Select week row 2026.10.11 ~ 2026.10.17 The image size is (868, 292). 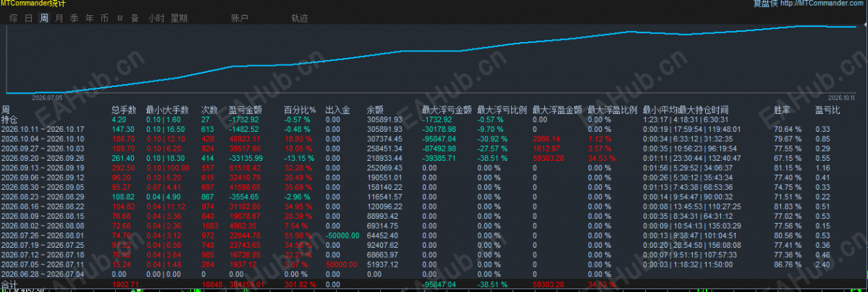(x=42, y=128)
